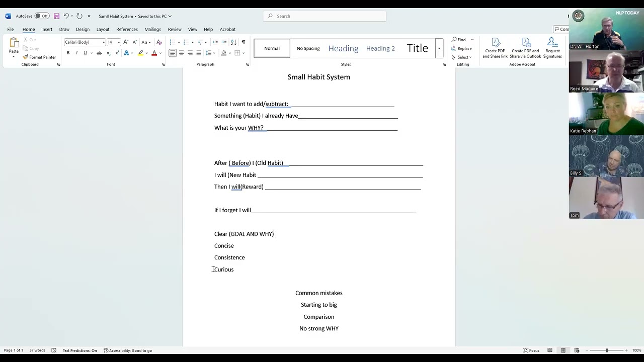644x362 pixels.
Task: Toggle AutoSave switch on
Action: pos(42,16)
